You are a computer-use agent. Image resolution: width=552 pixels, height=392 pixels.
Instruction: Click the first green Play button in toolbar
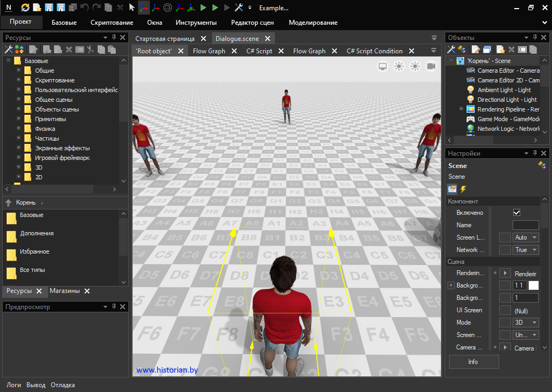tap(203, 8)
